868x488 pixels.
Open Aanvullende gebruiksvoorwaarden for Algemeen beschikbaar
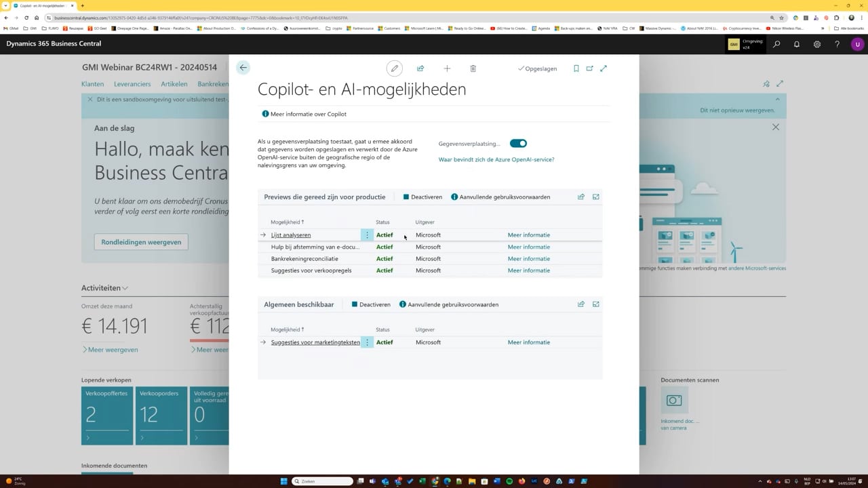pos(449,304)
